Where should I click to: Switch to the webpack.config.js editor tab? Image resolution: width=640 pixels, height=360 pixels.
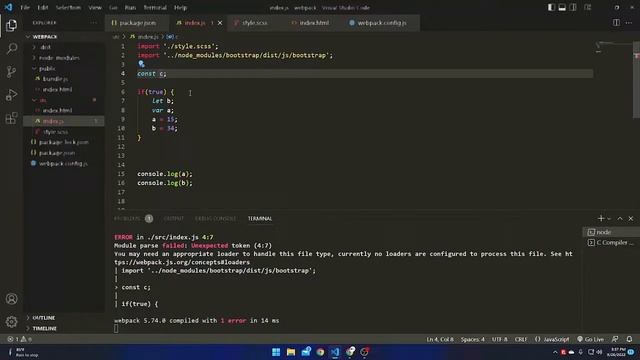tap(382, 23)
